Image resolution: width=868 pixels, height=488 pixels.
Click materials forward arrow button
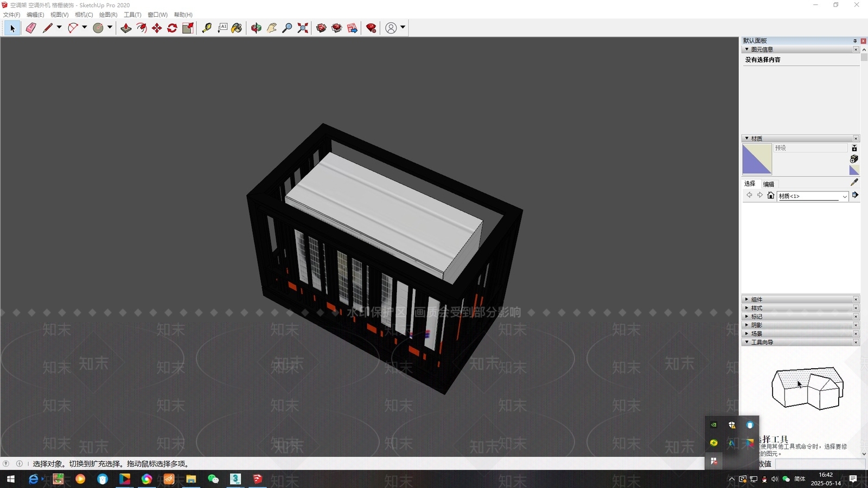click(759, 195)
